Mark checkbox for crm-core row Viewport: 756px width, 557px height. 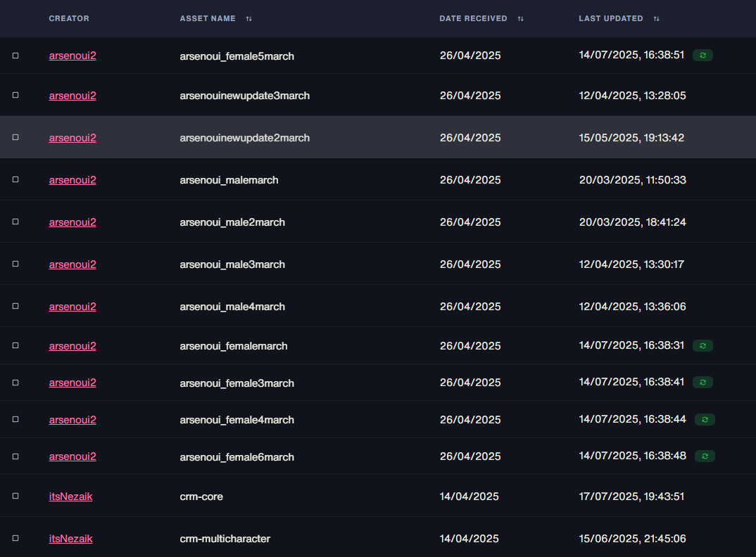pyautogui.click(x=15, y=496)
